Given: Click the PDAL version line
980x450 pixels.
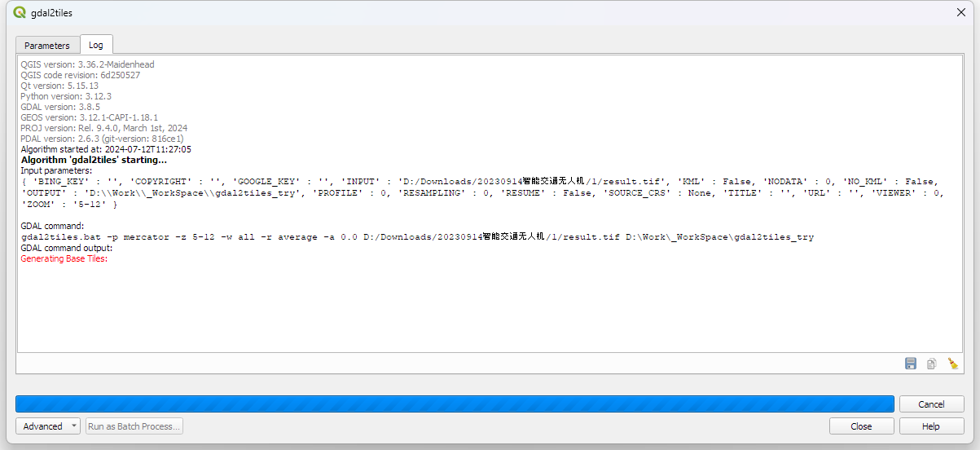Looking at the screenshot, I should click(102, 139).
